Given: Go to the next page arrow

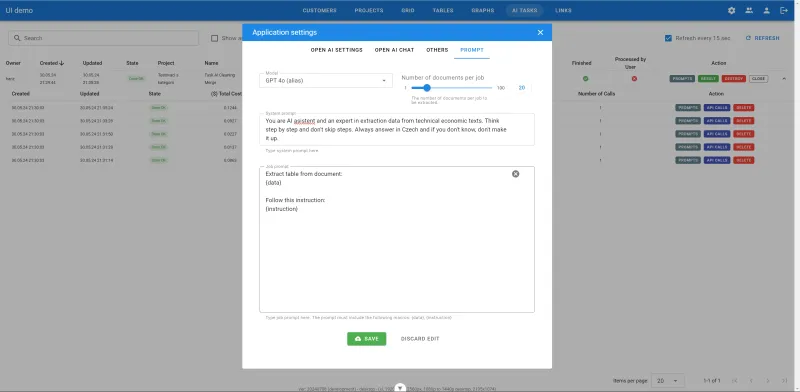Looking at the screenshot, I should point(768,381).
